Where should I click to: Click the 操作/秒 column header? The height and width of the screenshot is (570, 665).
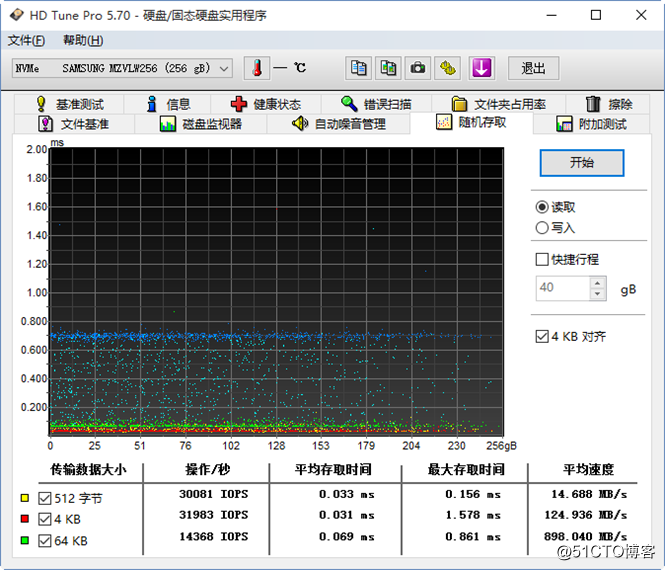[x=207, y=469]
